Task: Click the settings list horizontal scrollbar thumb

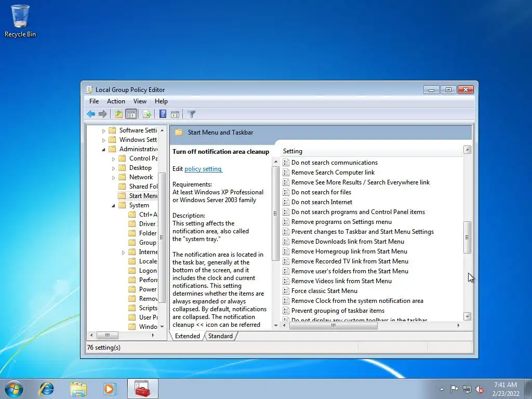Action: (333, 325)
